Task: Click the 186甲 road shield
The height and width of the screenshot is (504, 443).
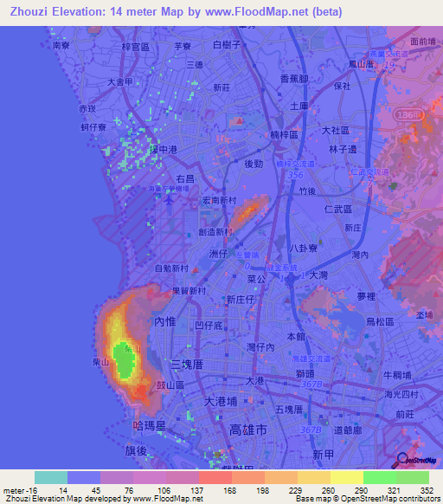Action: point(408,114)
